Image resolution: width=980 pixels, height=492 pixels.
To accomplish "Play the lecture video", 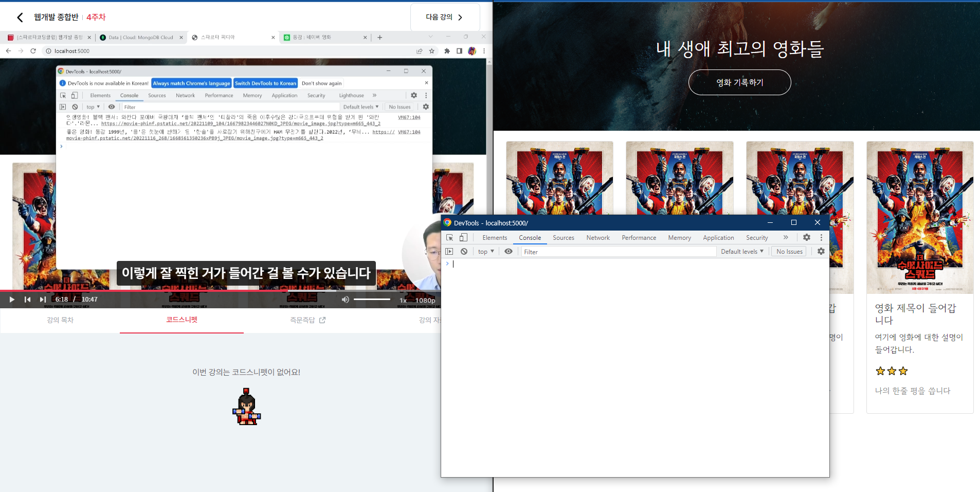I will (x=12, y=300).
